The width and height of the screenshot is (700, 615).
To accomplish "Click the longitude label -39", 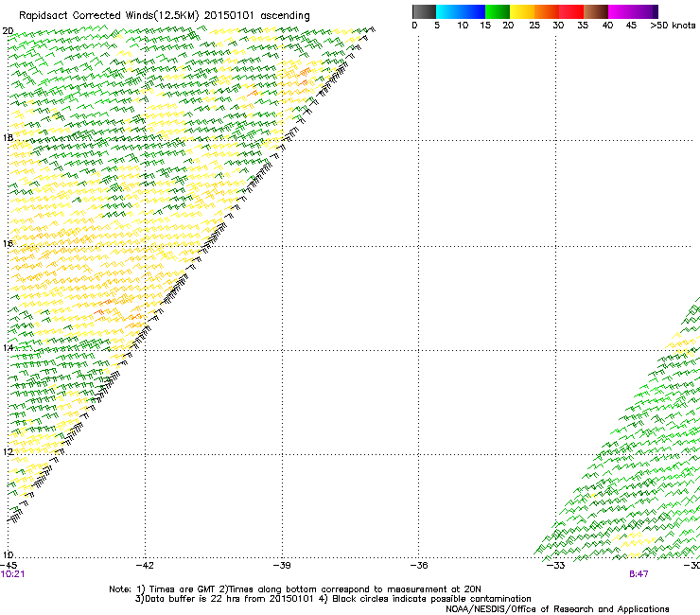I will 282,566.
